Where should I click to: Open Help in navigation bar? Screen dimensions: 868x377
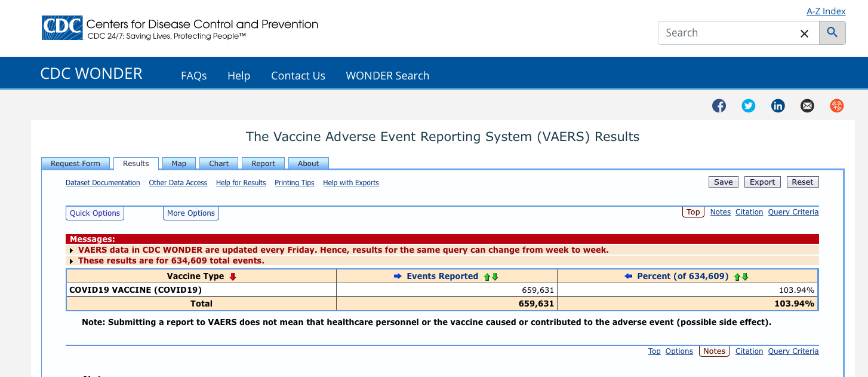click(x=239, y=76)
